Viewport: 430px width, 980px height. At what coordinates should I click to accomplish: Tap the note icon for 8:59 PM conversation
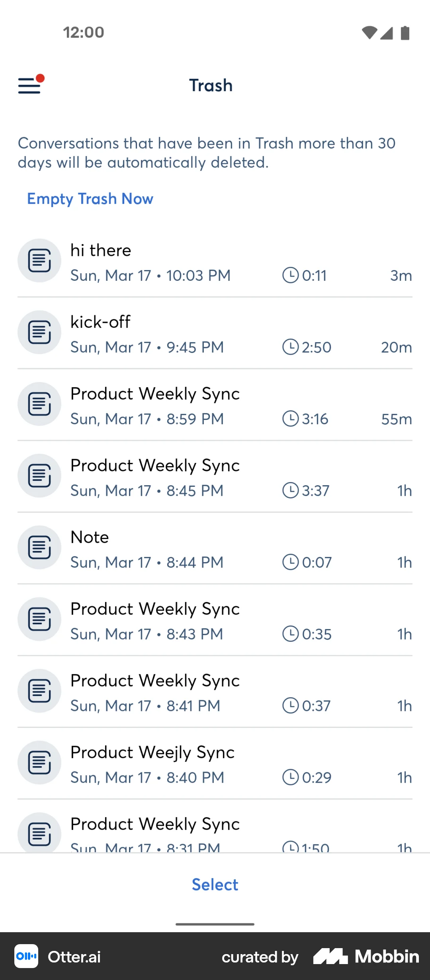[39, 404]
